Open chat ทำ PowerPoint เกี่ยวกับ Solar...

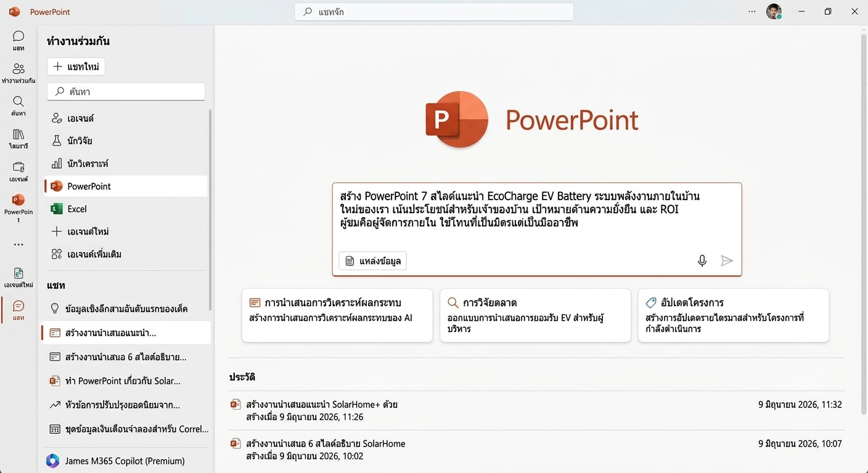click(126, 381)
